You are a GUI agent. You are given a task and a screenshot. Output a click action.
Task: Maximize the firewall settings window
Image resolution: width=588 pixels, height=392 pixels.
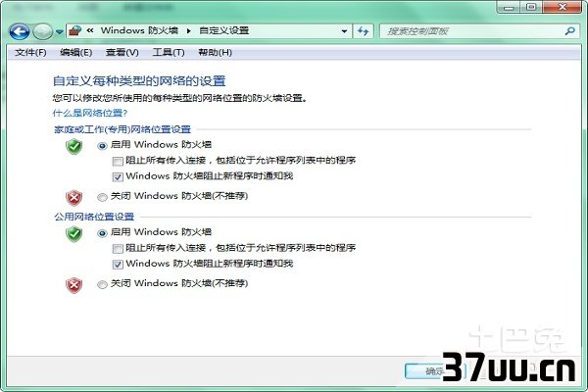[x=531, y=7]
